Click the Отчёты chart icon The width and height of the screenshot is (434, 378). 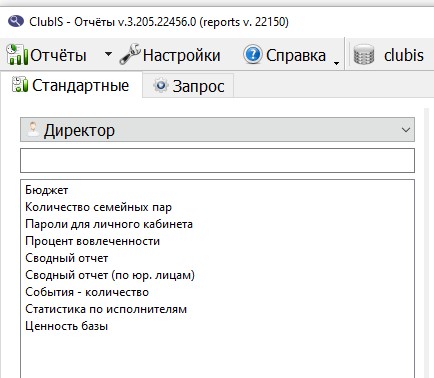(x=16, y=54)
